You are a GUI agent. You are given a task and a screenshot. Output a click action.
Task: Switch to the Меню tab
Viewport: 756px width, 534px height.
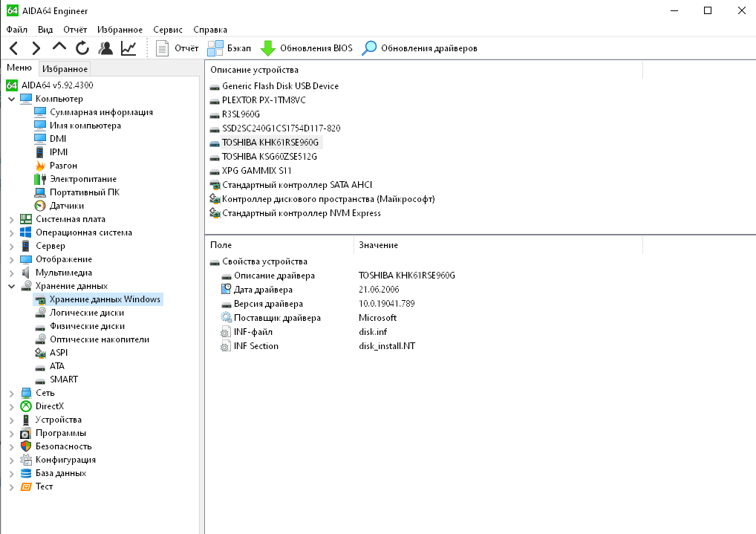point(19,68)
